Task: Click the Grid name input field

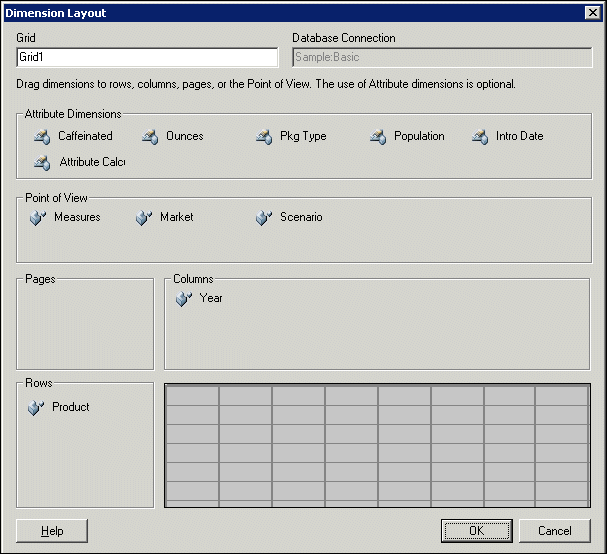Action: point(147,57)
